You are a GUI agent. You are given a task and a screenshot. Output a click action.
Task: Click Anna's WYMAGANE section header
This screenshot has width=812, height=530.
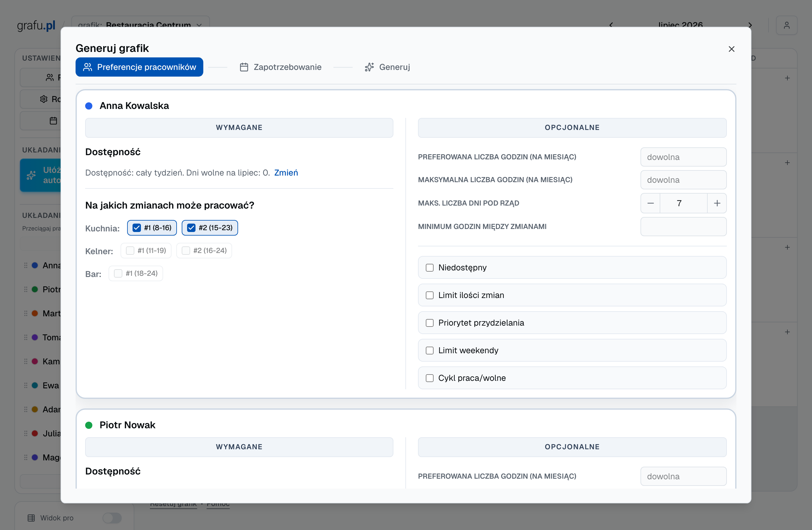click(239, 128)
